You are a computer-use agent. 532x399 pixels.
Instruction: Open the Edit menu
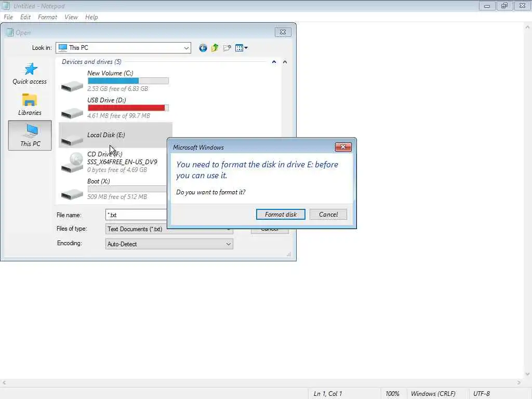(x=25, y=17)
